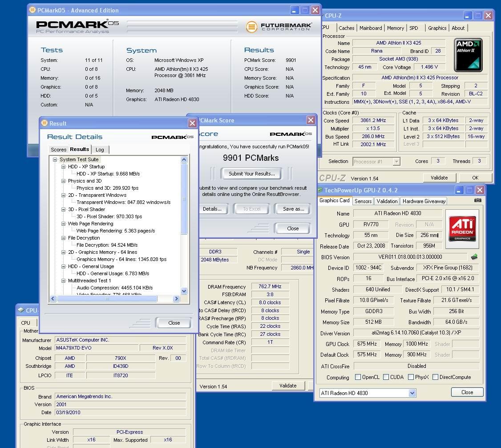Collapse the 2D - Transparent Windows node
Image resolution: width=501 pixels, height=448 pixels.
point(63,195)
